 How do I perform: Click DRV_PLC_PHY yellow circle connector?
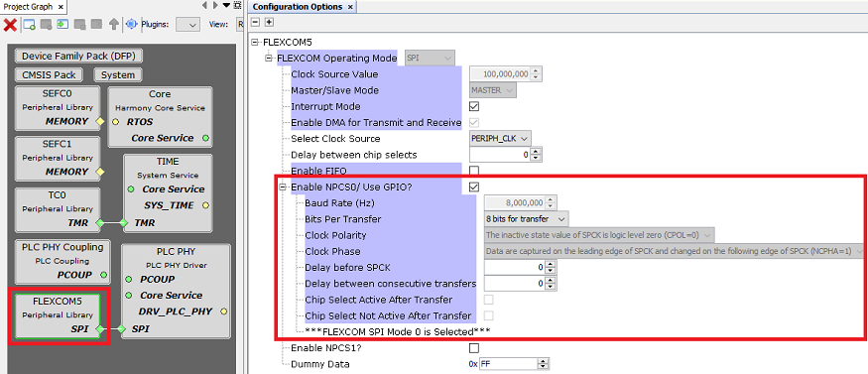coord(223,312)
